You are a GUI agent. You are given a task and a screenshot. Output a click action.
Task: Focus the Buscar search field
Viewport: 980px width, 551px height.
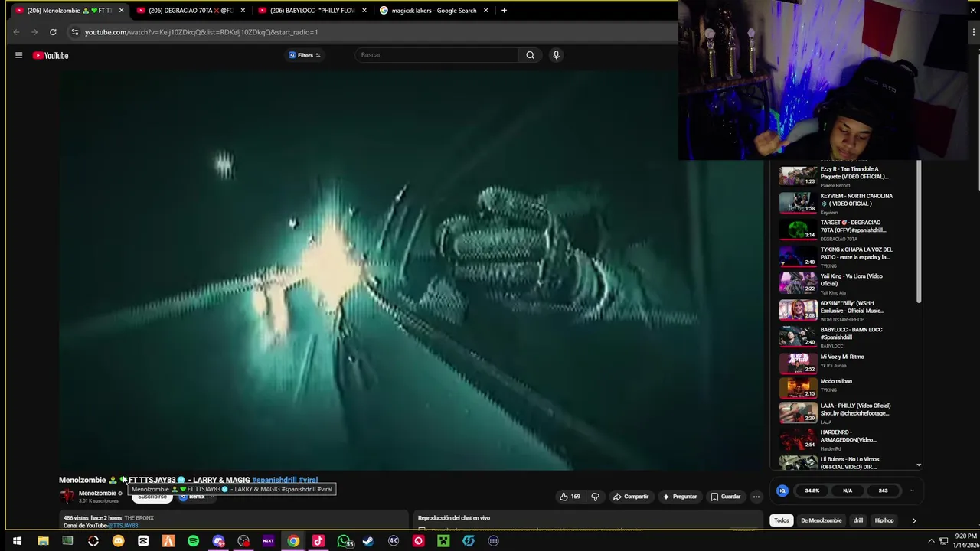436,55
